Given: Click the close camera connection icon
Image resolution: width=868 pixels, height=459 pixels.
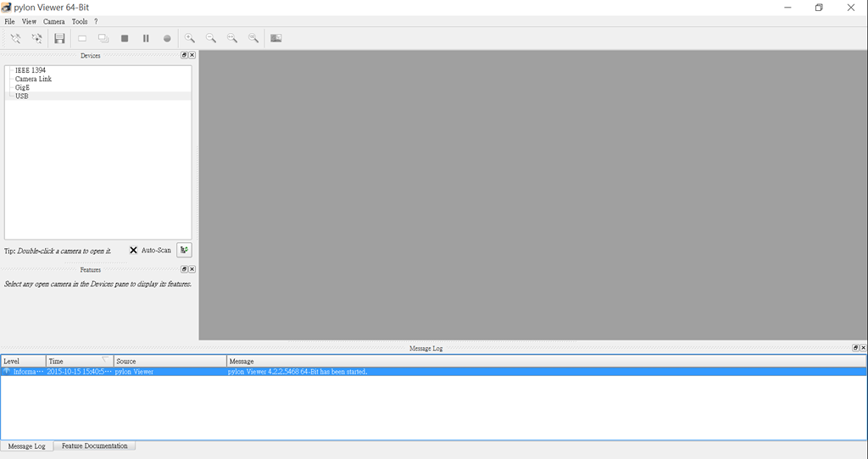Looking at the screenshot, I should click(36, 38).
